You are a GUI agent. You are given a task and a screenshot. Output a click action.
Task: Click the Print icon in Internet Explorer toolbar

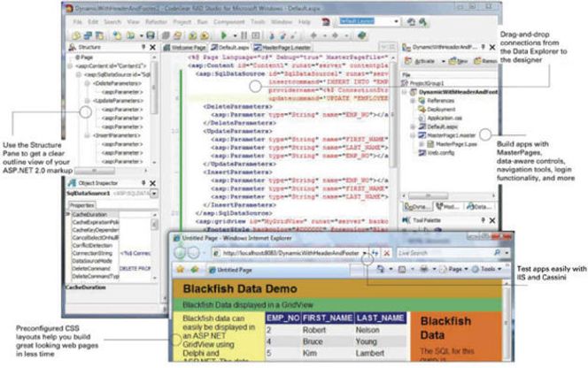coord(424,270)
